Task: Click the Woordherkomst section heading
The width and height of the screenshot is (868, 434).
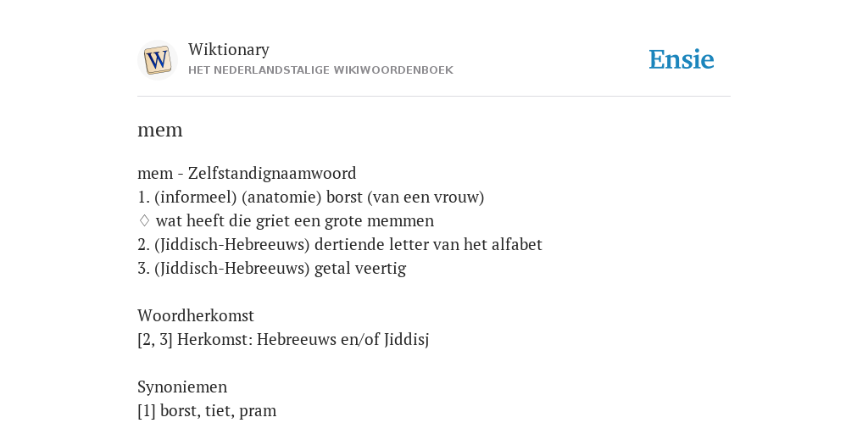Action: pos(196,315)
